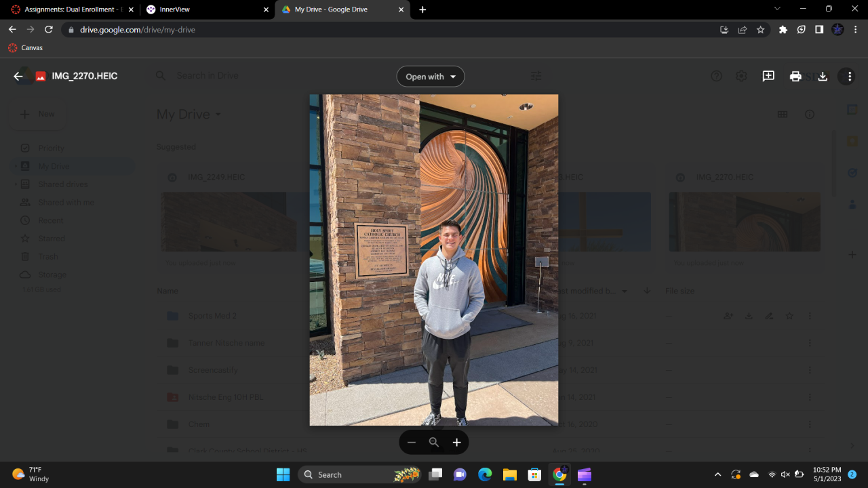Zoom out with the minus button

coord(412,443)
